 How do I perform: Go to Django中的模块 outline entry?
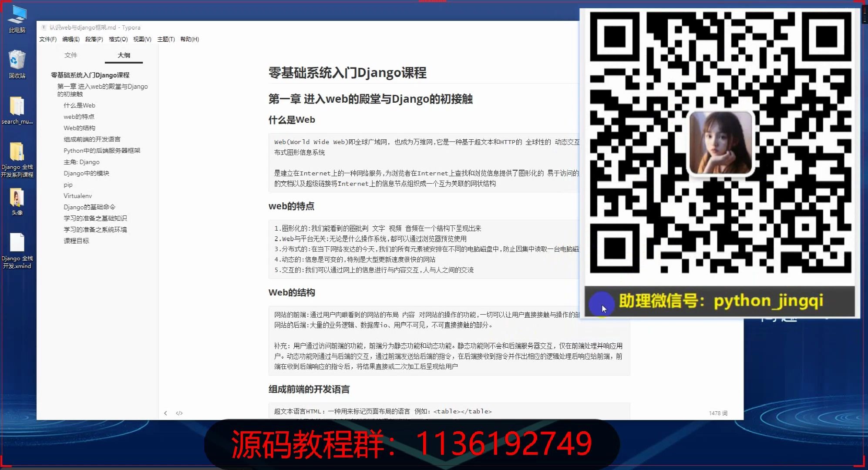[86, 173]
